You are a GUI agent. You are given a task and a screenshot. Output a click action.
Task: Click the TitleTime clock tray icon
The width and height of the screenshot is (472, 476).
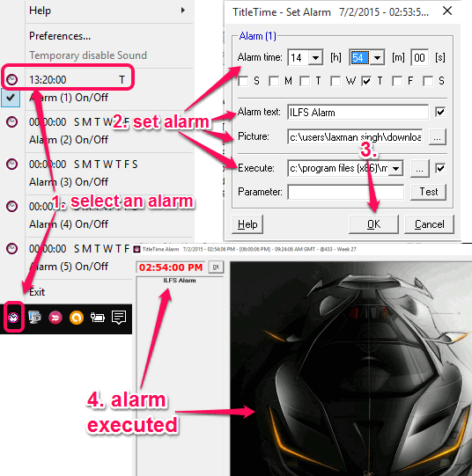click(13, 318)
